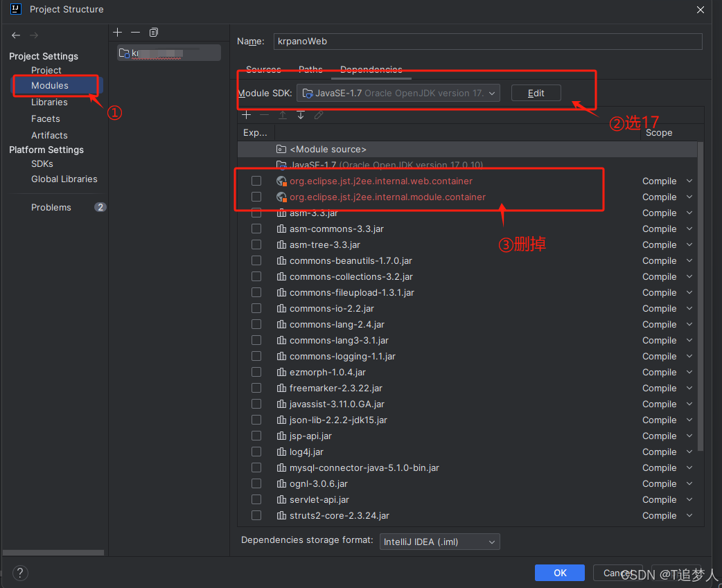Open Artifacts settings

click(x=49, y=135)
